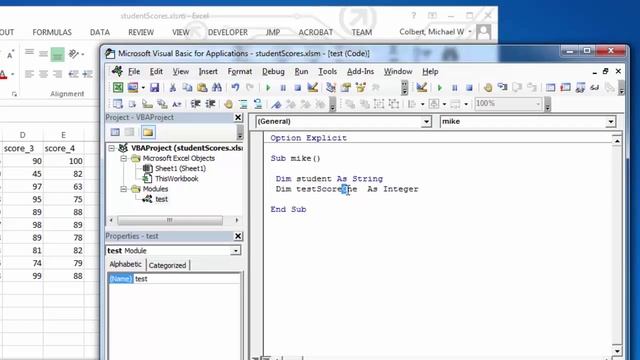Viewport: 640px width, 360px height.
Task: Click the Quick Watch glasses icon
Action: (x=595, y=87)
